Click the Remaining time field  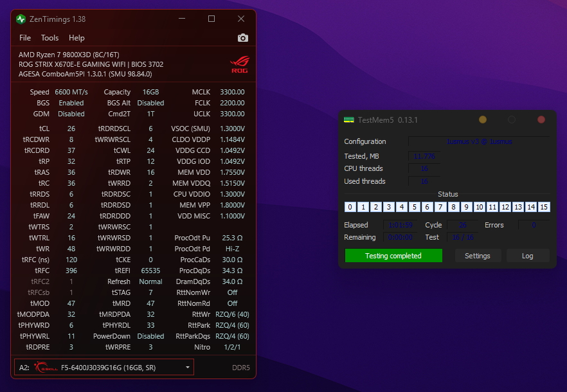point(400,237)
